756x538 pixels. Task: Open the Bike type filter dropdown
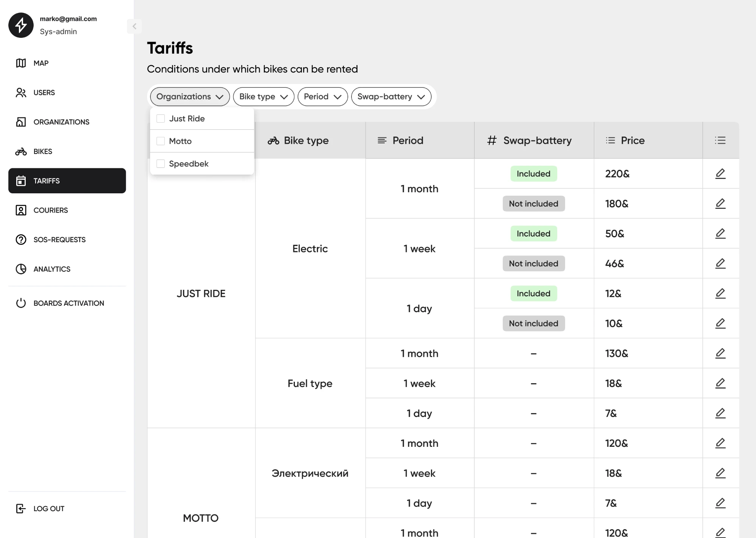pyautogui.click(x=263, y=97)
